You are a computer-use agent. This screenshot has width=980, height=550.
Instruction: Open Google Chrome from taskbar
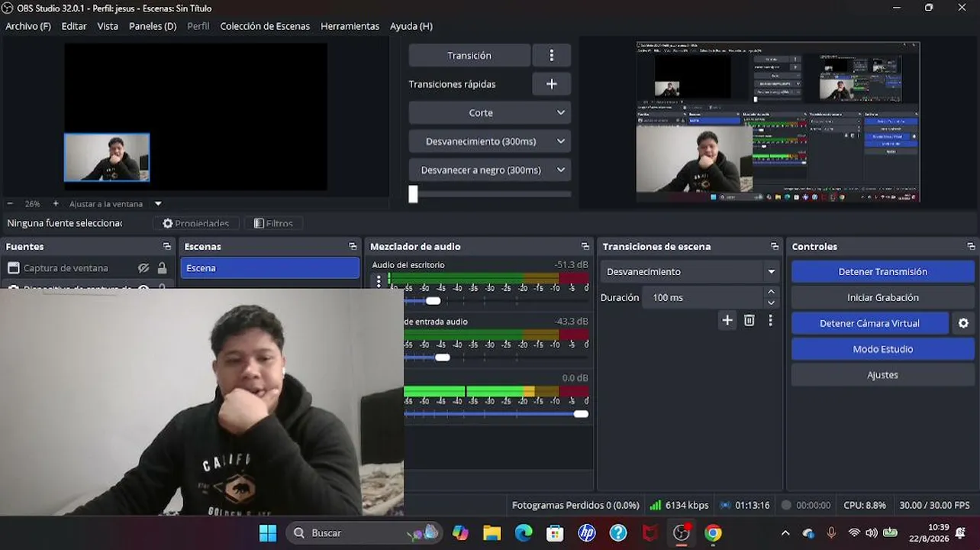[713, 533]
